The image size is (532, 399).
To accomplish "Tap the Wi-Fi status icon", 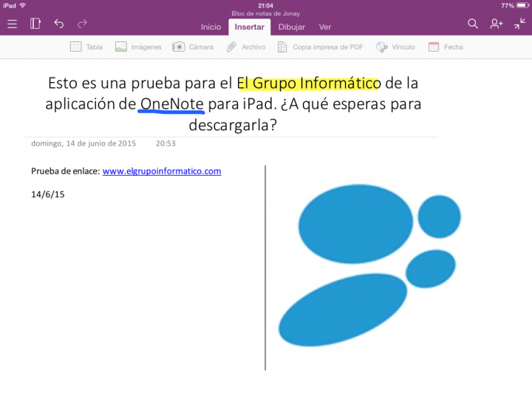I will point(23,5).
